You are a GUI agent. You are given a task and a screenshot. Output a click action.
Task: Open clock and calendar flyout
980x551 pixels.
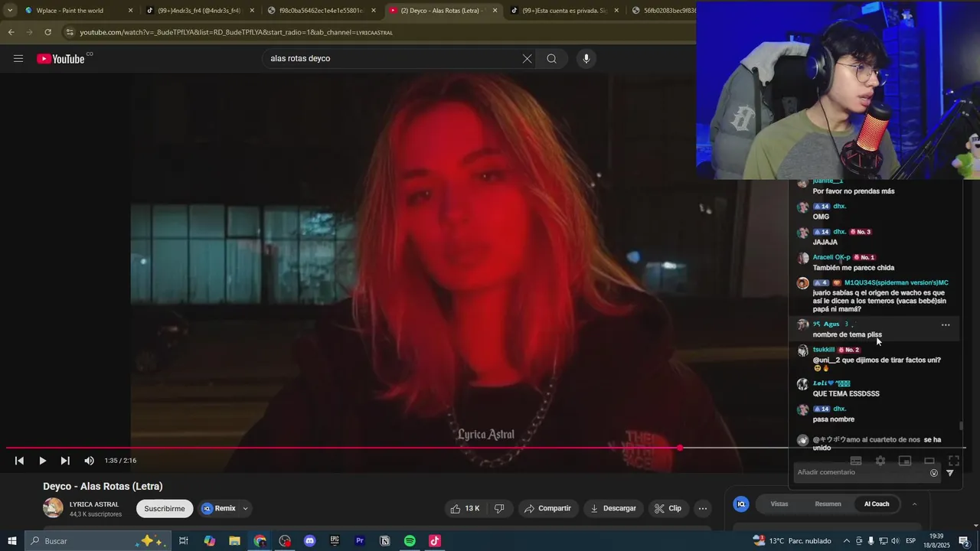click(936, 541)
